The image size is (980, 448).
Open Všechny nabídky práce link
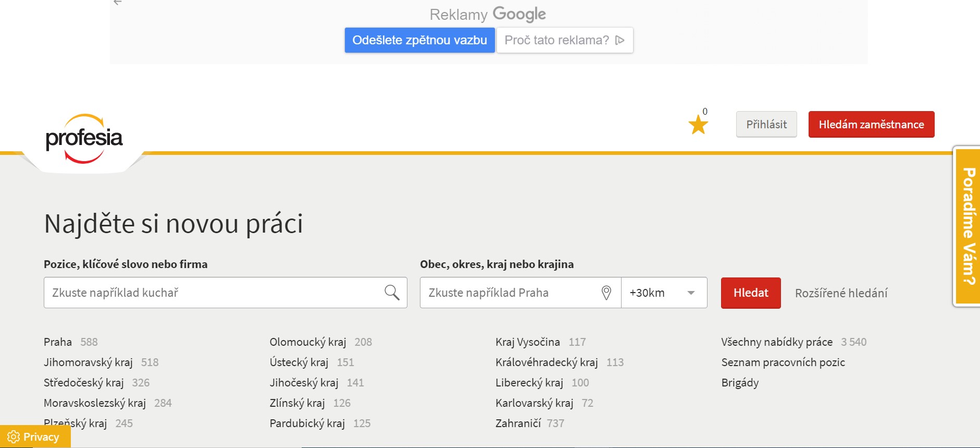[x=777, y=342]
